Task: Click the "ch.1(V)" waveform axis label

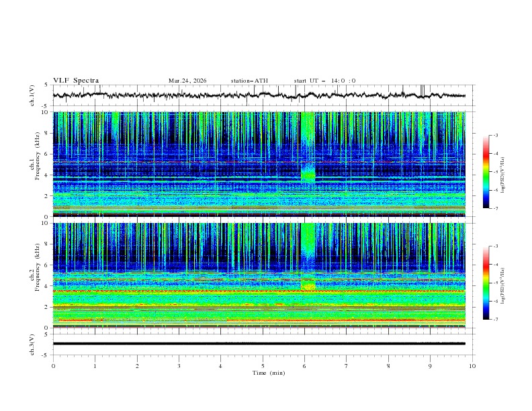Action: (32, 95)
